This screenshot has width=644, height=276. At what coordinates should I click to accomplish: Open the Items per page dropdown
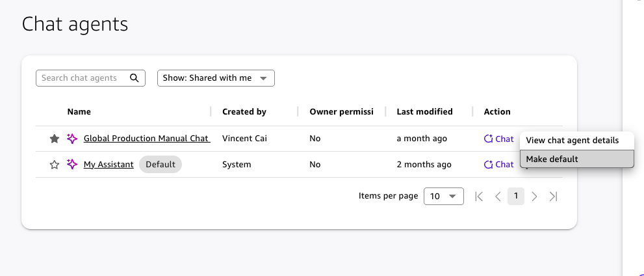coord(444,196)
